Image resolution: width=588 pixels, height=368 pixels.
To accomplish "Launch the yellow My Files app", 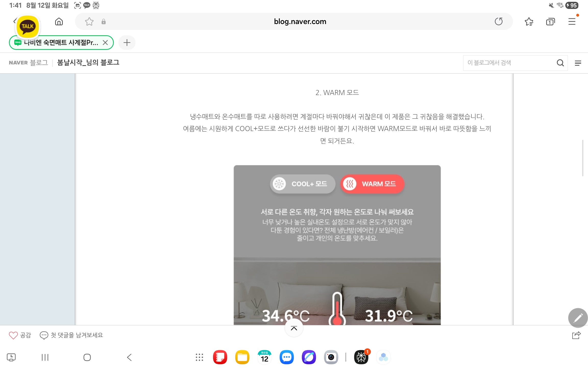I will (x=242, y=357).
